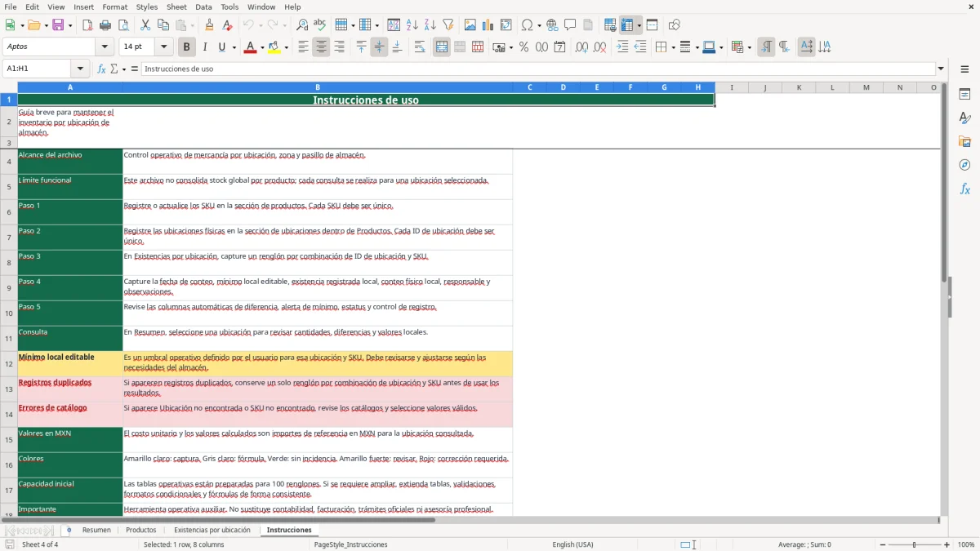Toggle Wrap Text

pos(420,47)
